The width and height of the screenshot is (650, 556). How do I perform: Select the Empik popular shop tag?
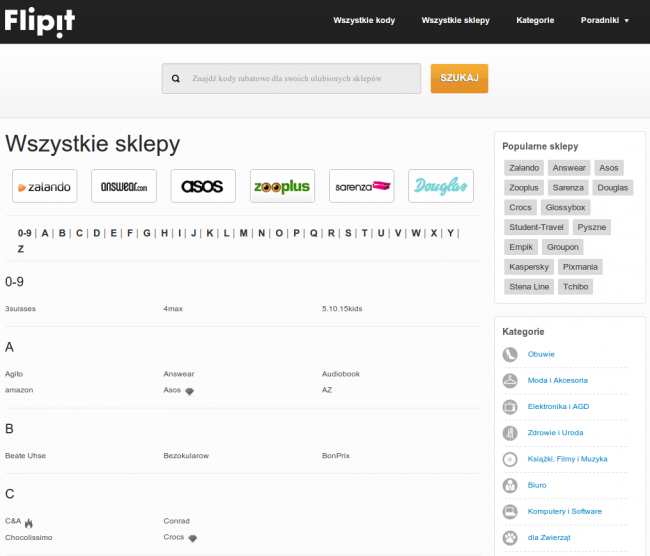click(x=521, y=247)
